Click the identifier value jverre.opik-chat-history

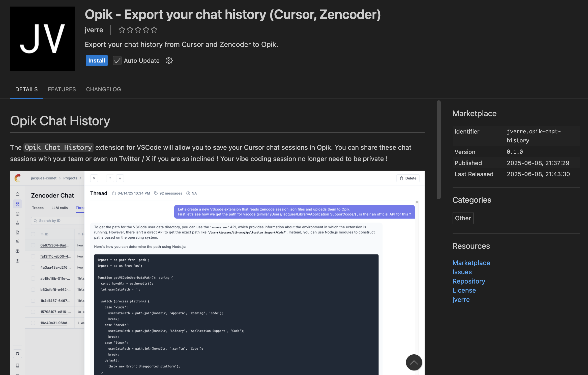click(x=534, y=136)
